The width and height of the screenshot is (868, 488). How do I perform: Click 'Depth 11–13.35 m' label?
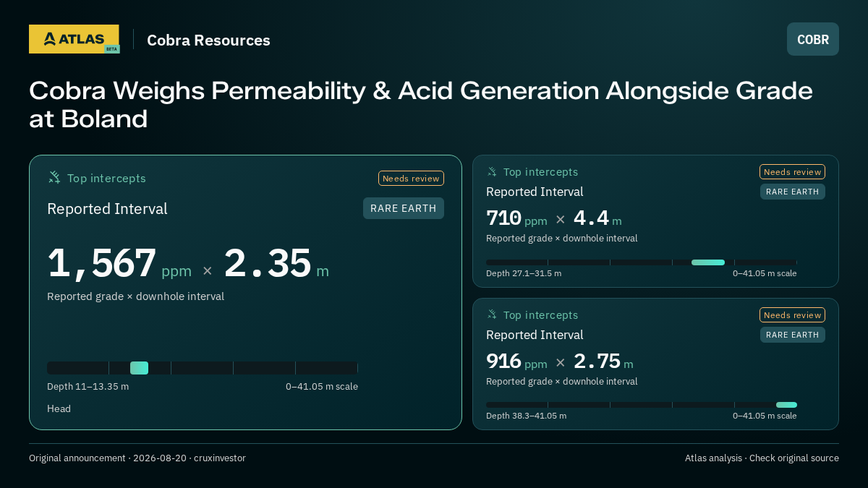88,386
